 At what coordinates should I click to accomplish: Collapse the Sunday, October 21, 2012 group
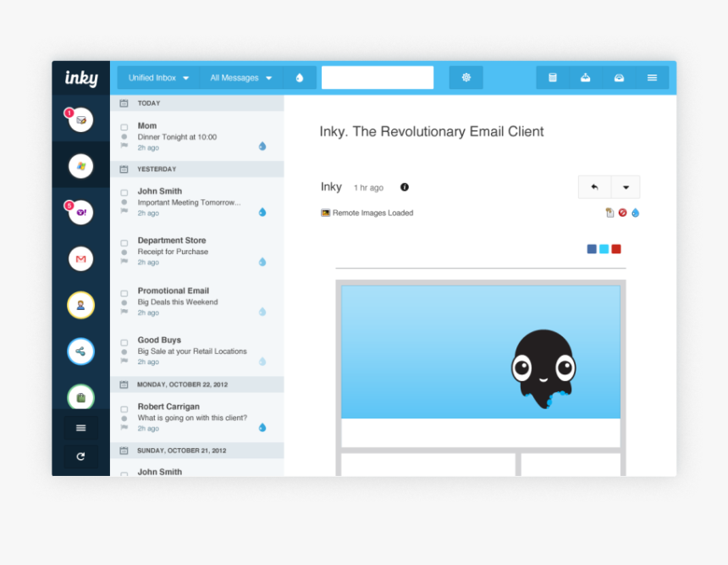tap(197, 451)
